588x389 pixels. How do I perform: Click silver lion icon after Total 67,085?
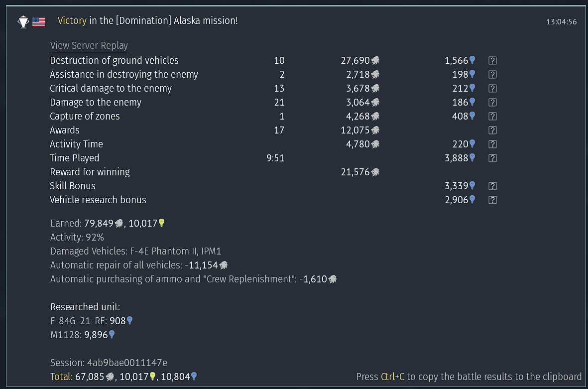pos(110,377)
